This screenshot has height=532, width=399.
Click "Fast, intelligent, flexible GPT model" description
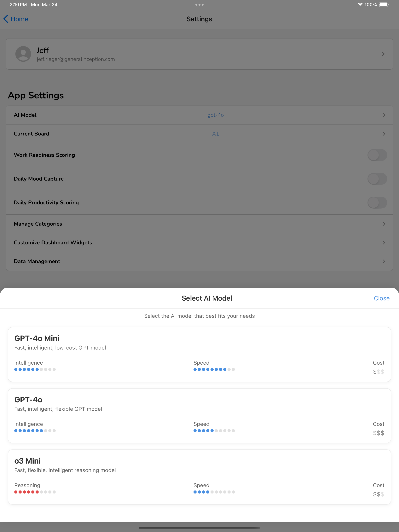(58, 409)
